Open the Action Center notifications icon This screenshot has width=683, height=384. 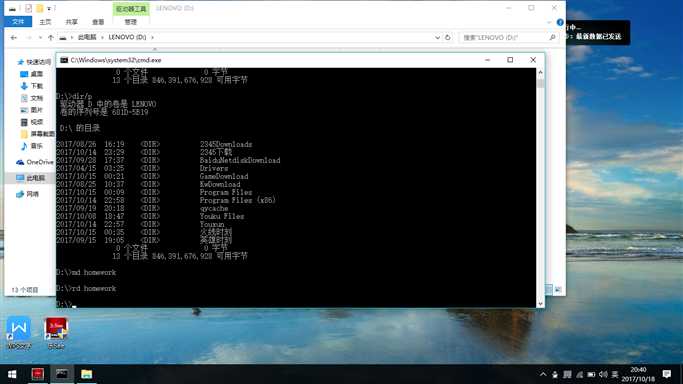(x=666, y=374)
